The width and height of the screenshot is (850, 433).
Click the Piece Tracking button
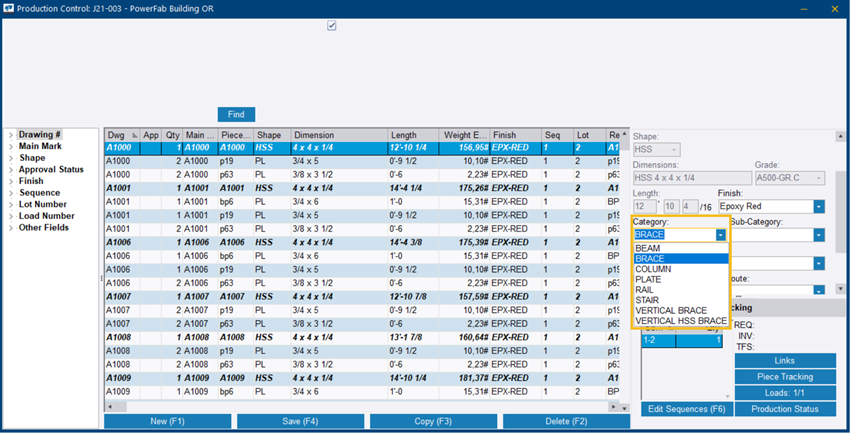(x=785, y=377)
